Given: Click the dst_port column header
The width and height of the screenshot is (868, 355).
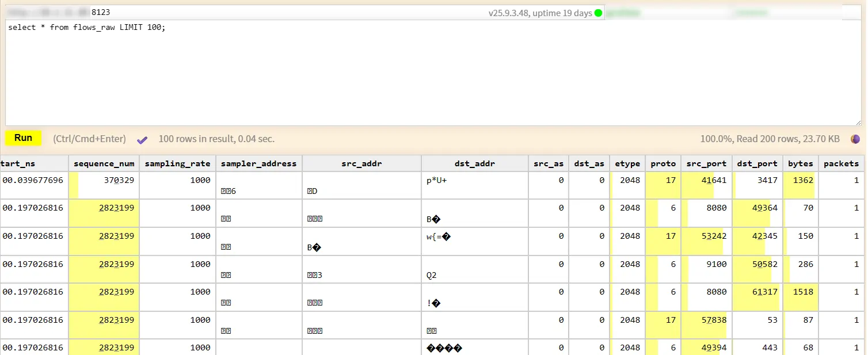Looking at the screenshot, I should pos(757,163).
